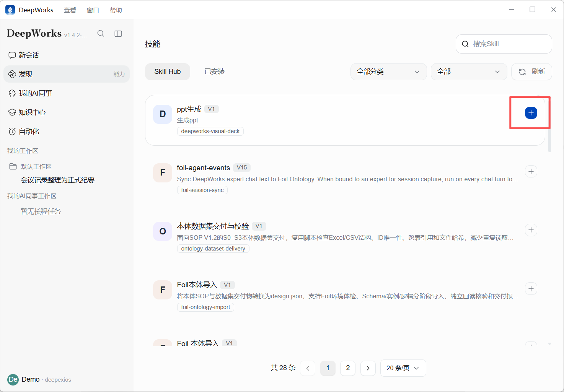Open the 查看 menu

(x=70, y=10)
